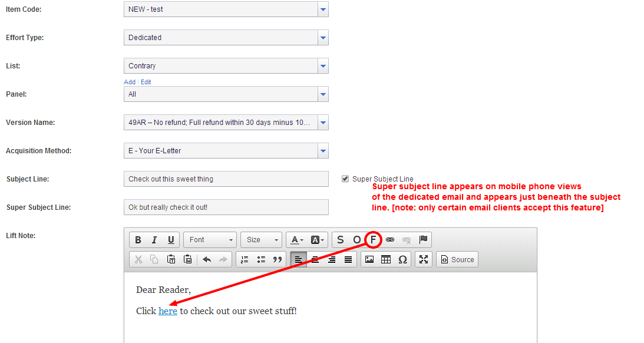The width and height of the screenshot is (644, 343).
Task: Uncheck the Super Subject Line checkbox
Action: pyautogui.click(x=345, y=179)
